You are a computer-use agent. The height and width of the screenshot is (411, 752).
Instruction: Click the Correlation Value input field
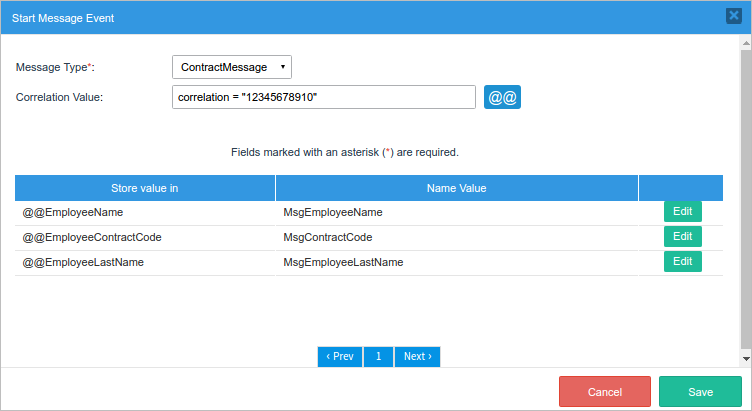323,97
